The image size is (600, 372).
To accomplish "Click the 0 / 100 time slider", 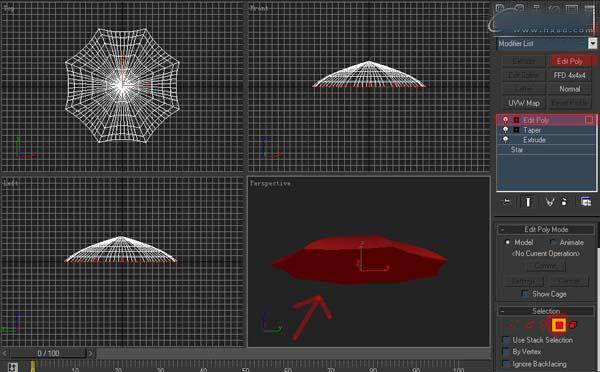I will click(48, 353).
